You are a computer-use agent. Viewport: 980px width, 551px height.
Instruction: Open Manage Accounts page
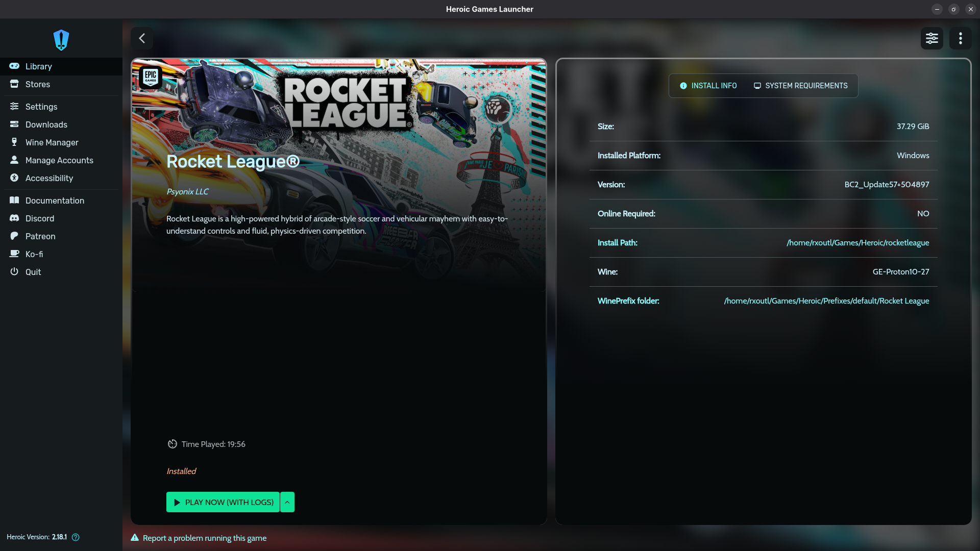point(59,160)
